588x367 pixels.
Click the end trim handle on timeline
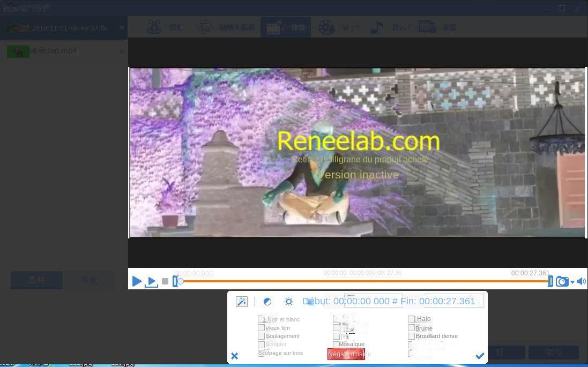point(550,281)
